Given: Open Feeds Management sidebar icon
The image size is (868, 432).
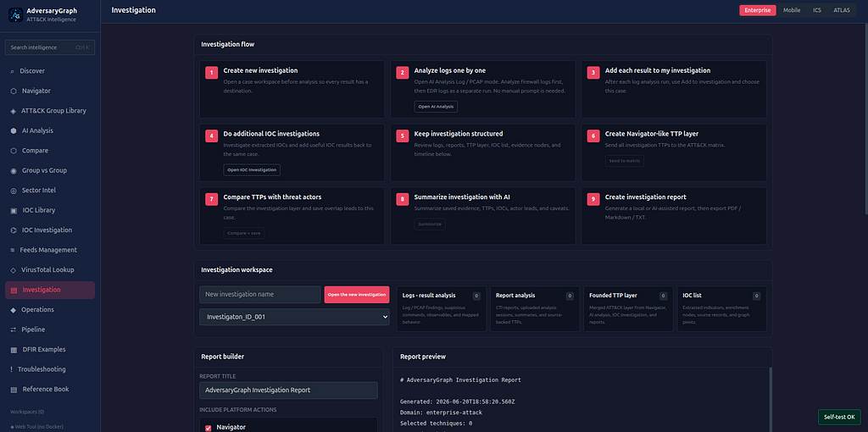Looking at the screenshot, I should 12,250.
